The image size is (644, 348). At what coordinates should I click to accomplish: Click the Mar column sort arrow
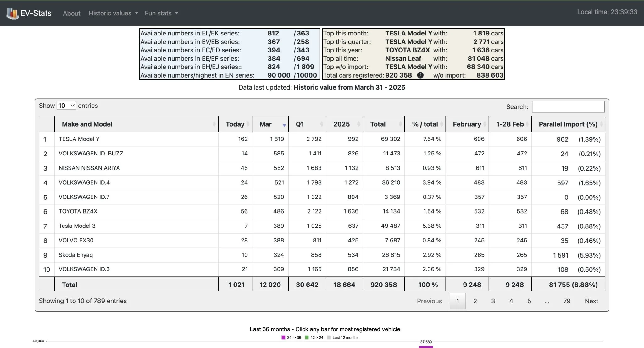(284, 125)
